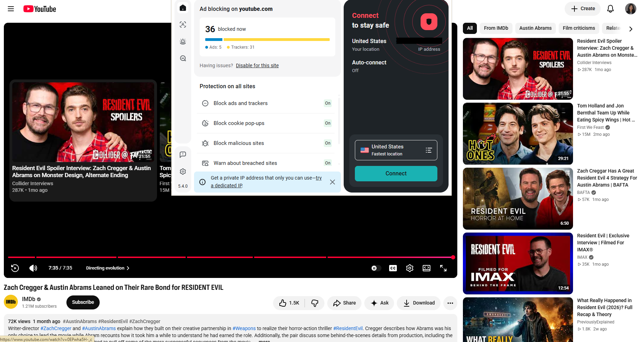The image size is (644, 342).
Task: Dislike this video
Action: (x=315, y=303)
